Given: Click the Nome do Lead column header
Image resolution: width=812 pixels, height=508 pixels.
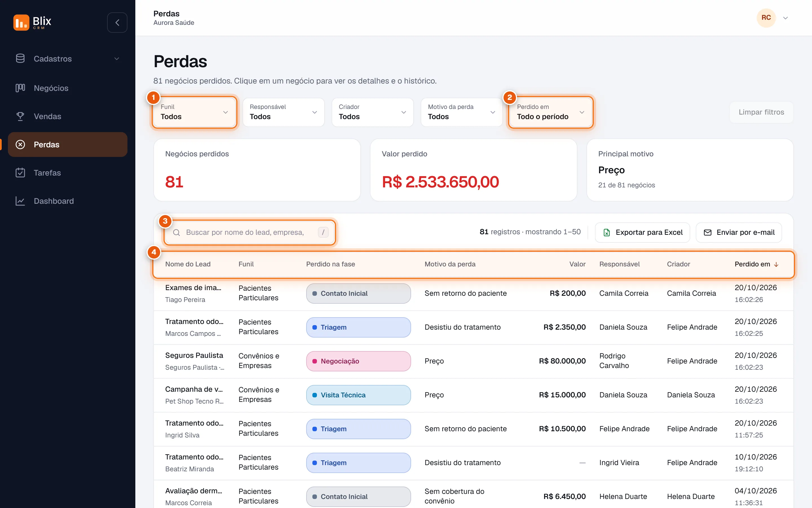Looking at the screenshot, I should 188,264.
